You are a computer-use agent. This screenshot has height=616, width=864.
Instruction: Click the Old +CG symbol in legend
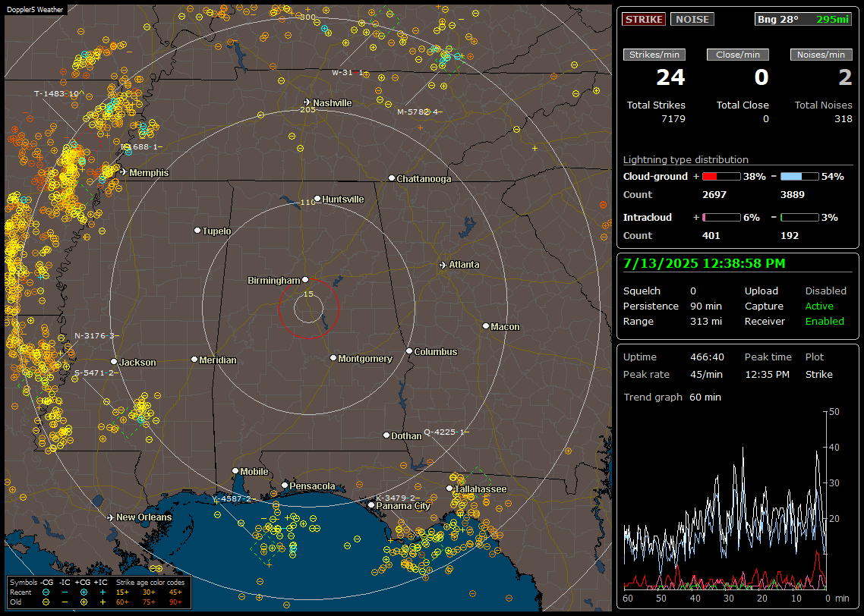84,602
